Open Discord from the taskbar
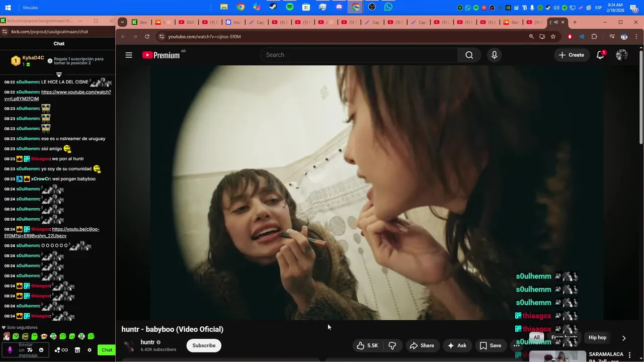This screenshot has height=362, width=644. tap(339, 7)
